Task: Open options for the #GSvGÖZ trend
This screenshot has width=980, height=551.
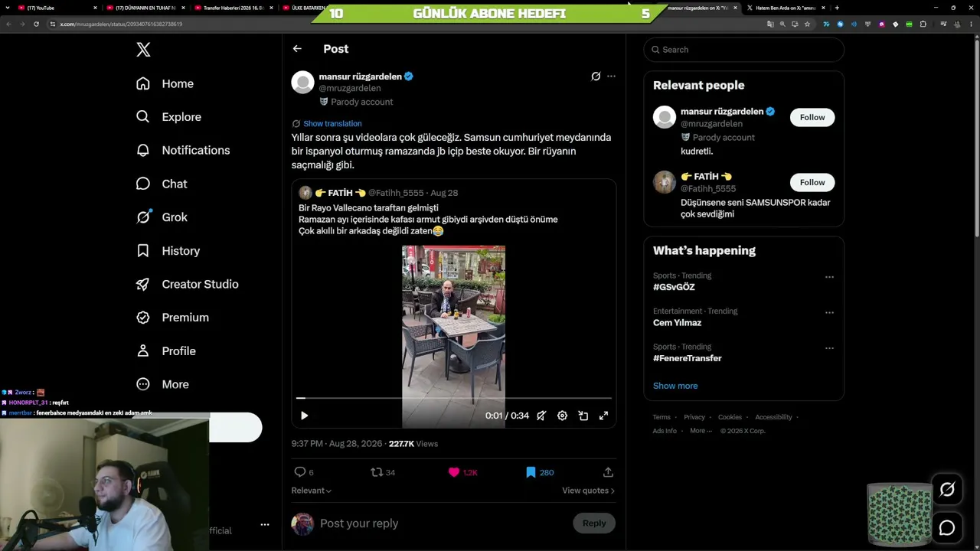Action: [829, 277]
